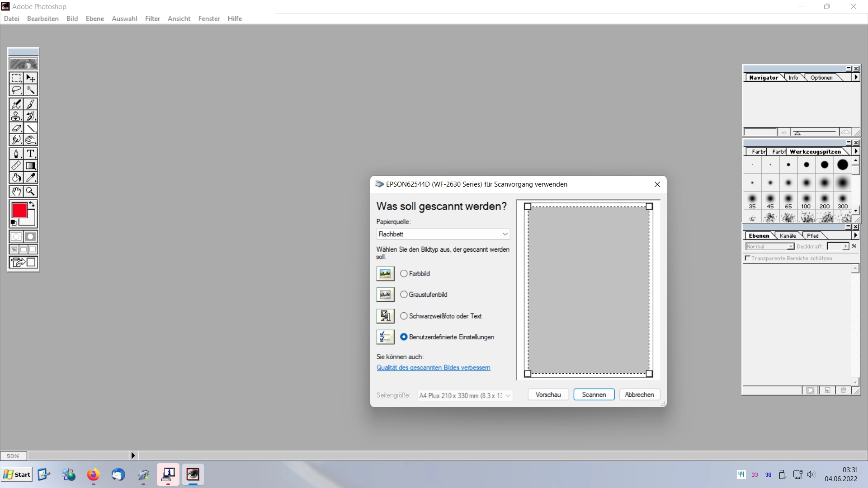Open Qualität des gescannten Bildes verbessern link
This screenshot has height=488, width=868.
tap(433, 368)
